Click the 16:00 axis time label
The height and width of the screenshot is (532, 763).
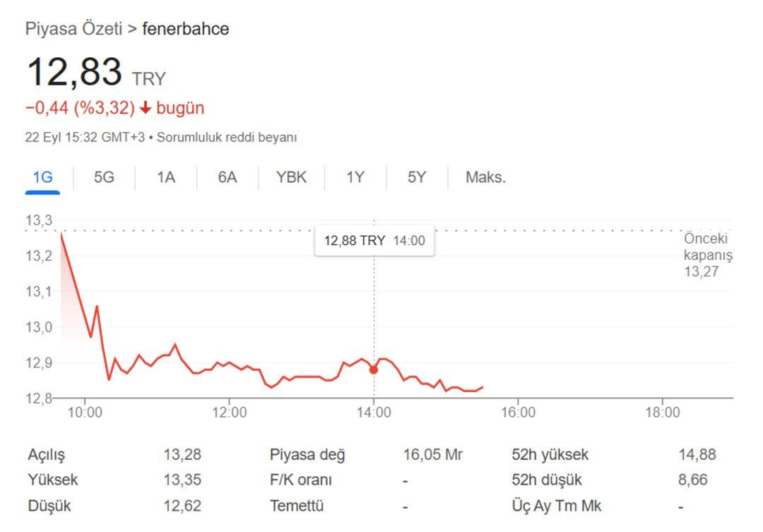[518, 413]
